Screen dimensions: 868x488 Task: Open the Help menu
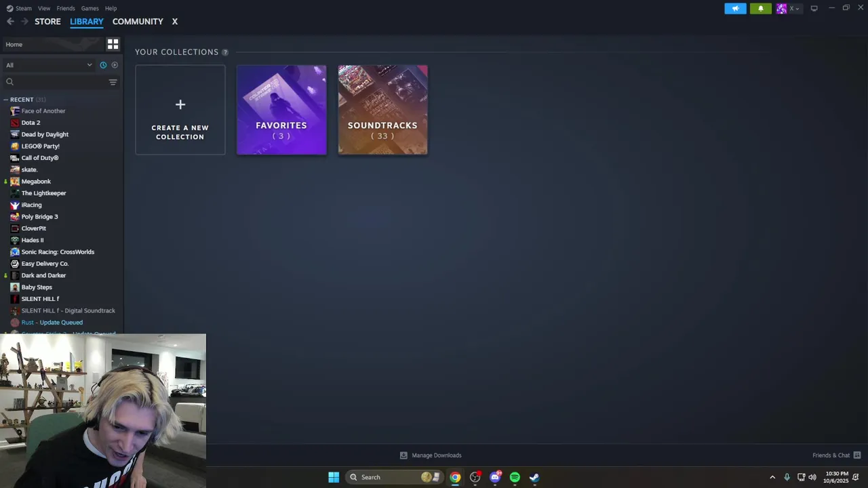[x=111, y=8]
